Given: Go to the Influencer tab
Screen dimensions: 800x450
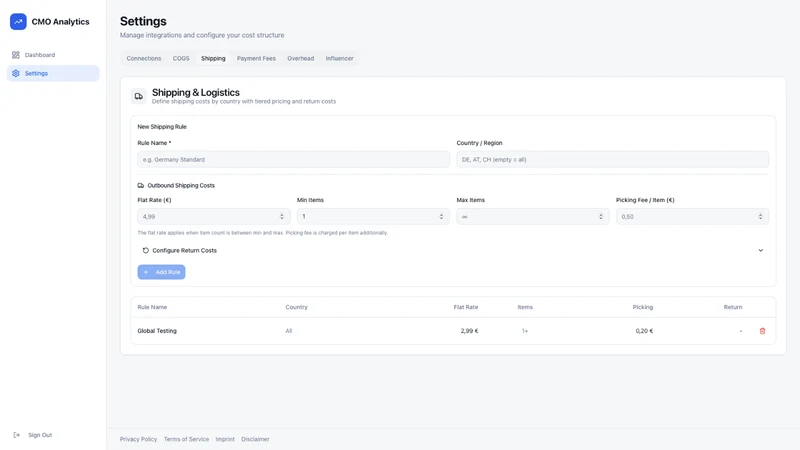Looking at the screenshot, I should 339,58.
